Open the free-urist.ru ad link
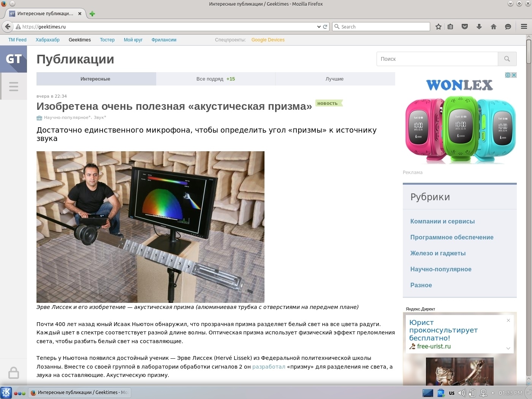 point(434,347)
